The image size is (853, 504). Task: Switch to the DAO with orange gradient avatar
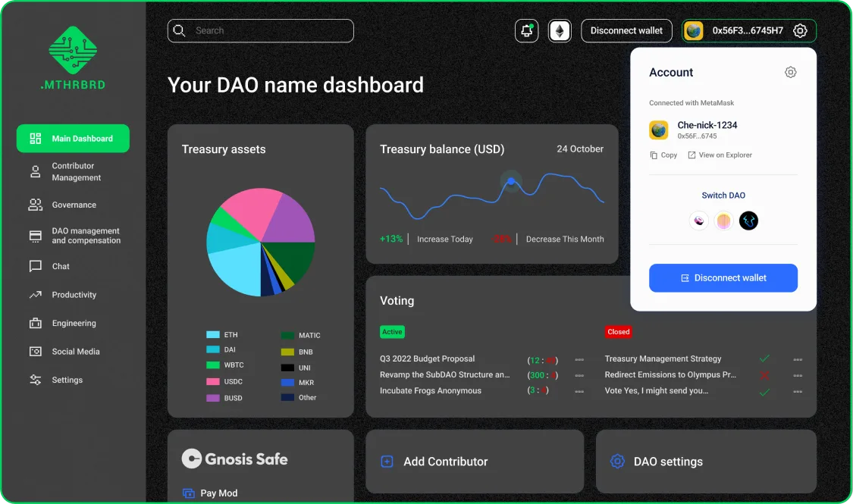point(723,221)
